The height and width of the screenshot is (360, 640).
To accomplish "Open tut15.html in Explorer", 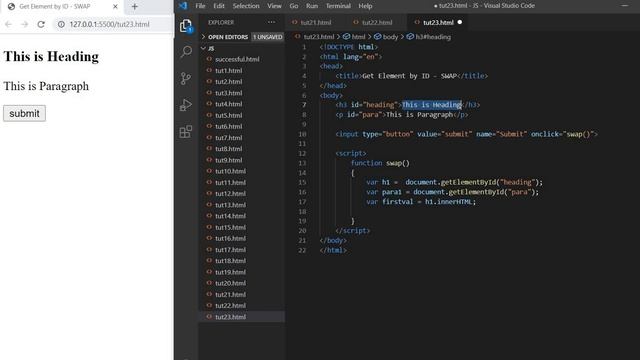I will pos(242,227).
